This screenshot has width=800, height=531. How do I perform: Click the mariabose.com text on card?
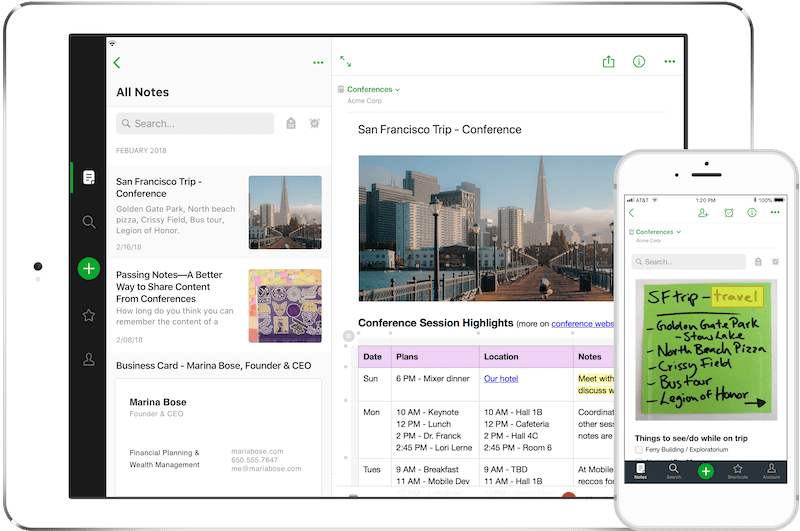(x=257, y=451)
